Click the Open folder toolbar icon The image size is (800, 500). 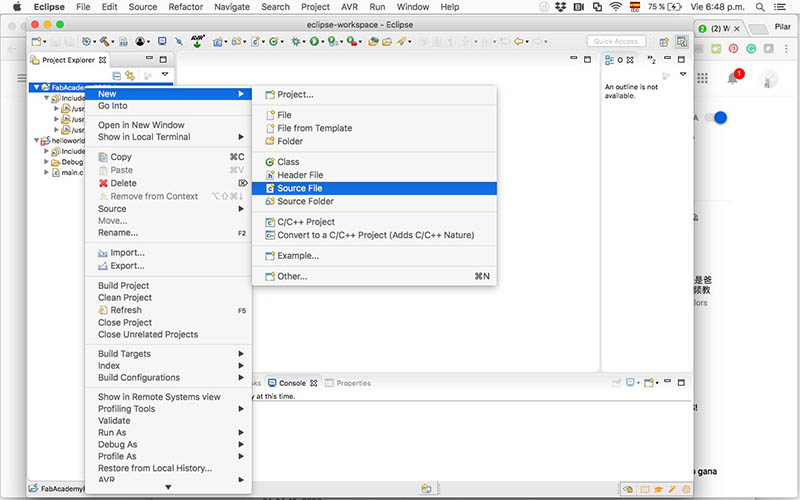click(387, 41)
